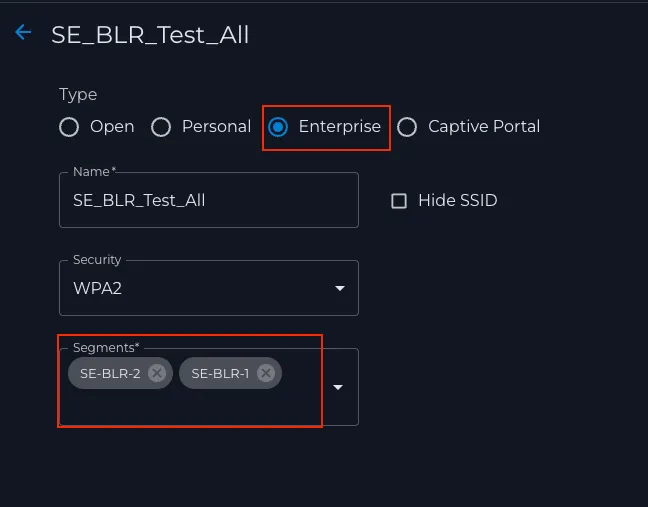Select the SE-BLR-2 chip label
The height and width of the screenshot is (507, 648).
110,374
